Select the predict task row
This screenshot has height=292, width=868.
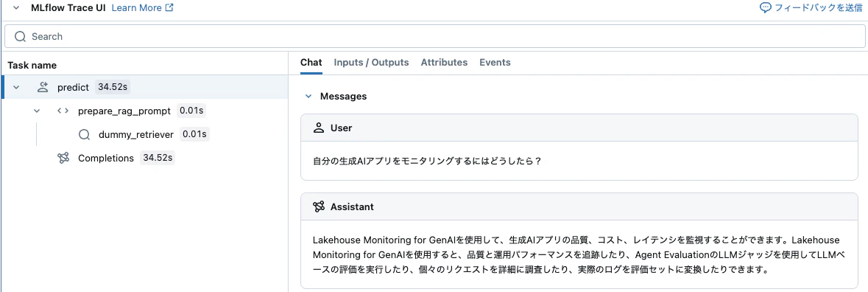click(145, 87)
